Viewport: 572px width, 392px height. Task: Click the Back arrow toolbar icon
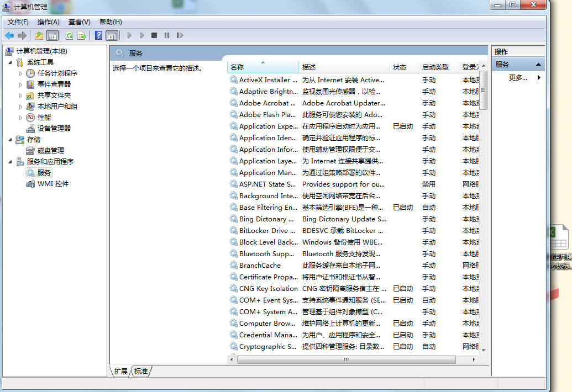tap(9, 35)
